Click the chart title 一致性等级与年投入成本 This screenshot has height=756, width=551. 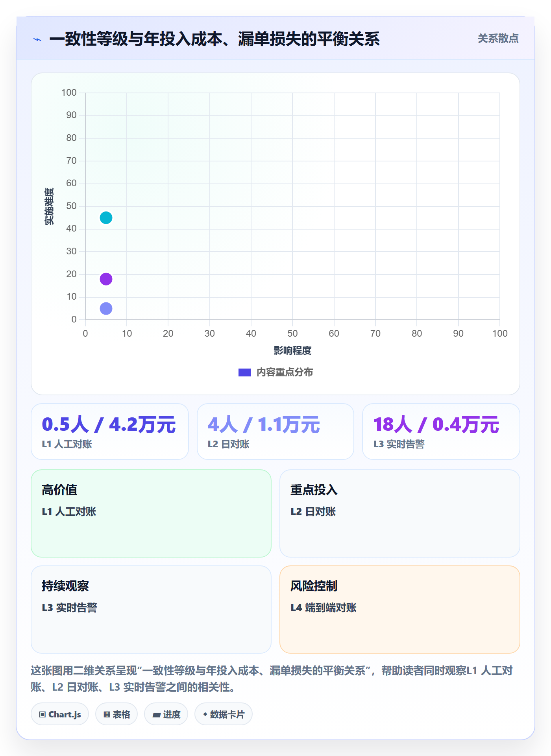tap(214, 39)
